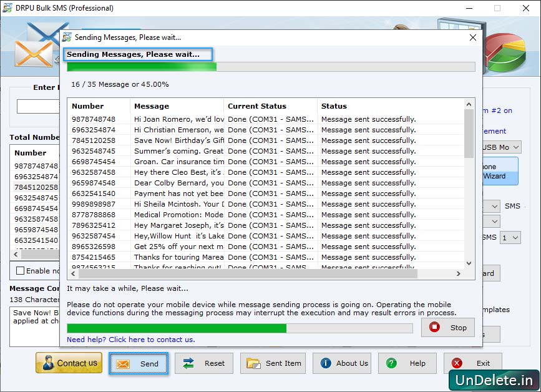Click 9632548745 in the main window number list
Viewport: 541px width, 392px height.
point(36,198)
